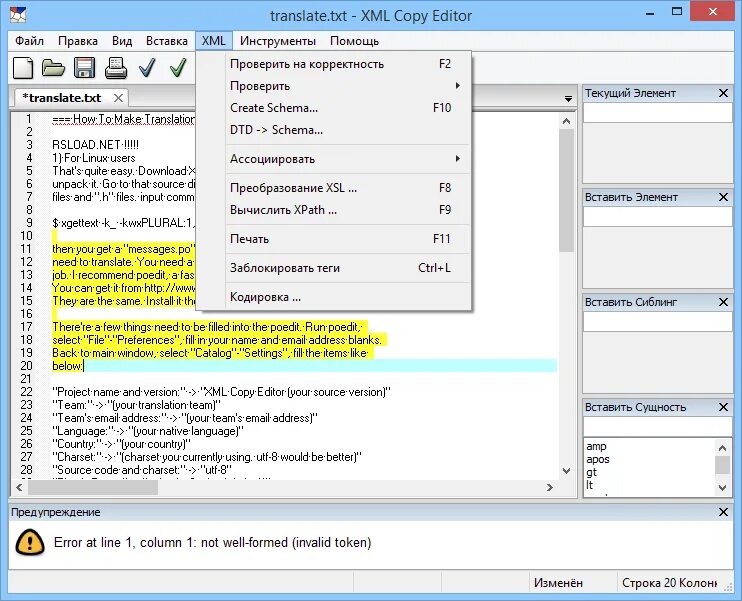Click line number 21 in the margin

(26, 379)
